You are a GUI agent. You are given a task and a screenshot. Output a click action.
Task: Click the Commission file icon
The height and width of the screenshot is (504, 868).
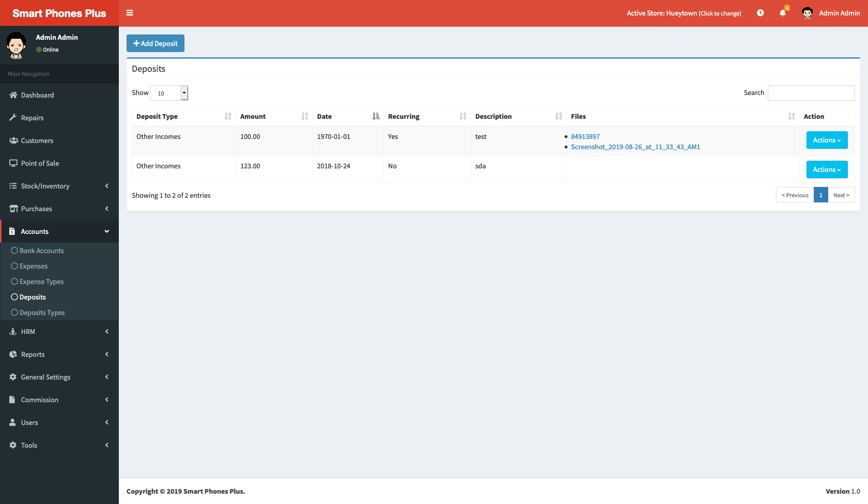12,400
